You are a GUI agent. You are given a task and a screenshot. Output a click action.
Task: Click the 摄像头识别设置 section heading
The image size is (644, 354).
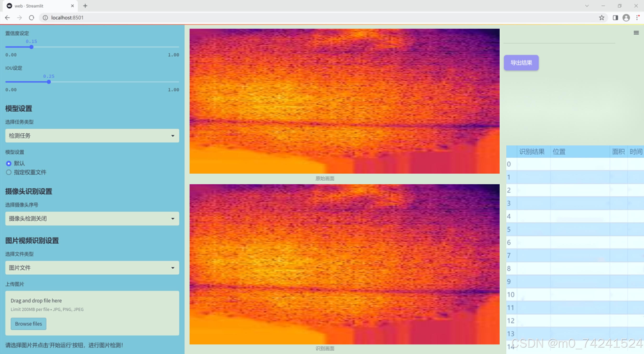click(29, 191)
